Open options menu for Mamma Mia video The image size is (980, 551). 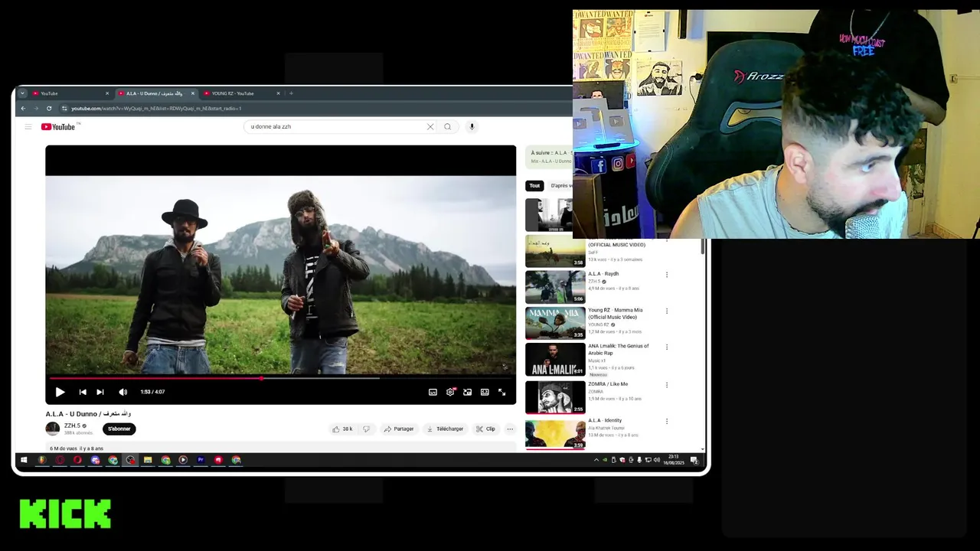click(x=667, y=311)
